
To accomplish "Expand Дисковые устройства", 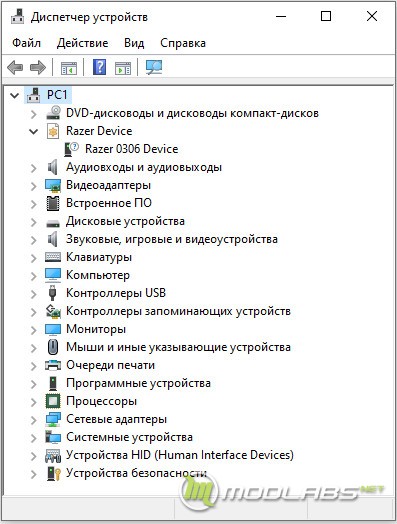I will pos(33,222).
